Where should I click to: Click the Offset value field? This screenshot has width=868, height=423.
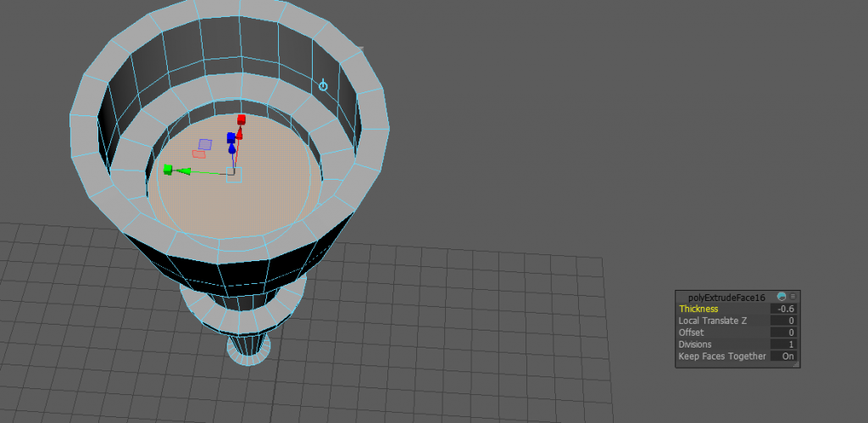pyautogui.click(x=783, y=332)
